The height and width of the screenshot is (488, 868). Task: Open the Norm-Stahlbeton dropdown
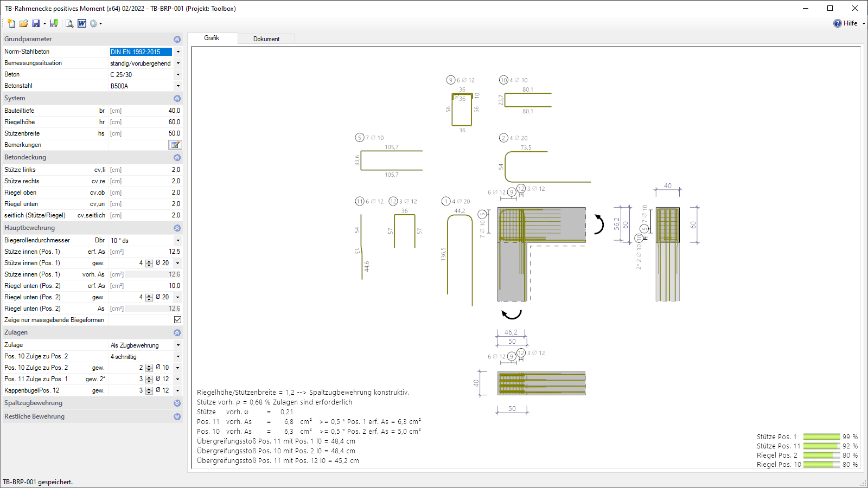coord(178,52)
